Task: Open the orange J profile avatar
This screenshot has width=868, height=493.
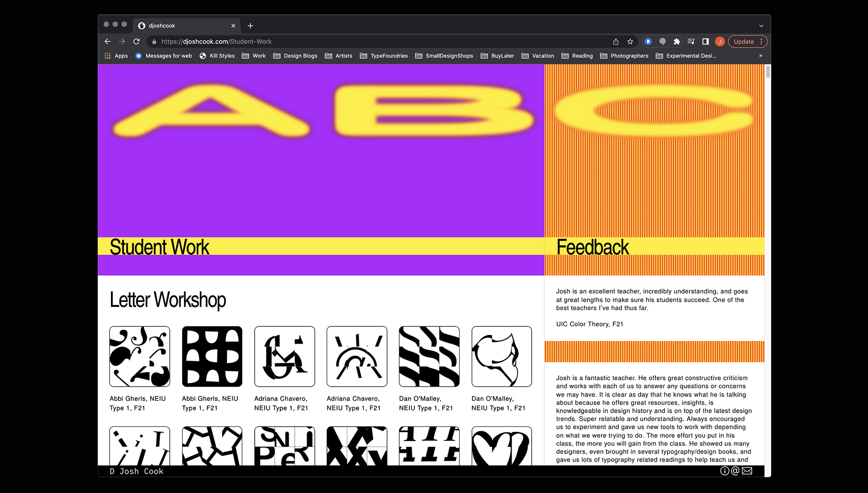Action: [720, 42]
